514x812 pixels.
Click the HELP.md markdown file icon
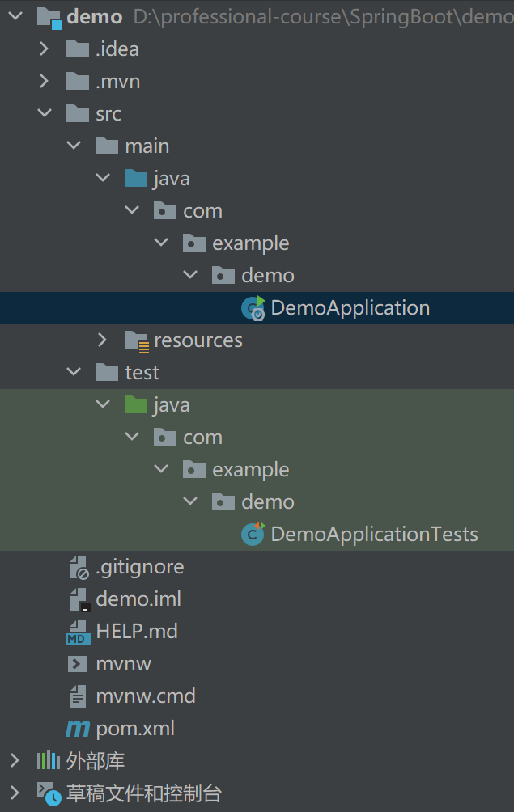pyautogui.click(x=78, y=632)
